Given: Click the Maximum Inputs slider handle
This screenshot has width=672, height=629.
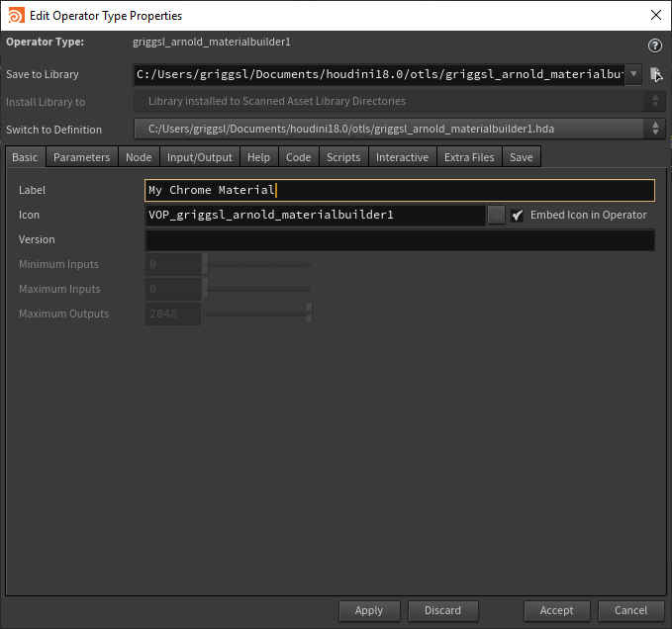Looking at the screenshot, I should tap(206, 289).
